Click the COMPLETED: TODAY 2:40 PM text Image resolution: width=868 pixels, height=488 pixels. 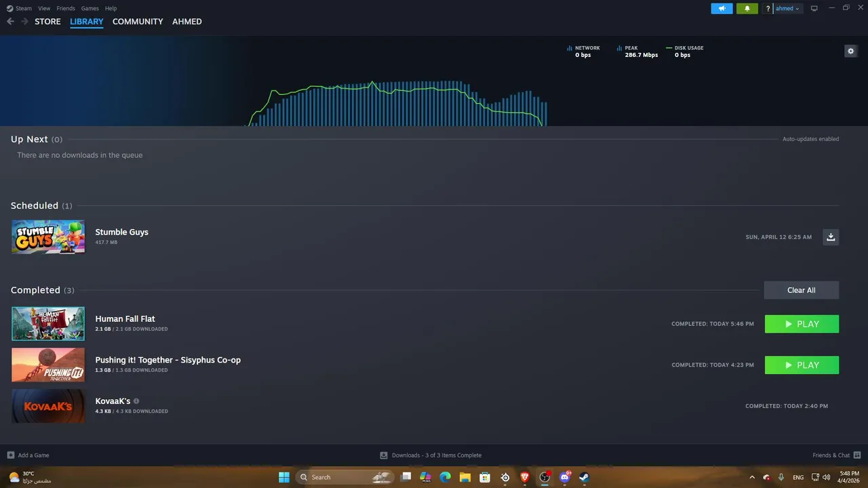787,406
